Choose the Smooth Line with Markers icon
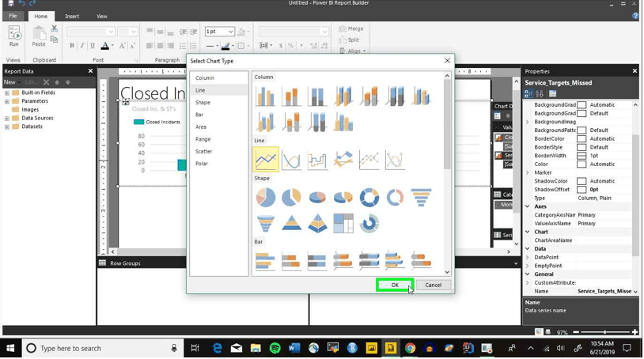This screenshot has height=359, width=644. click(395, 159)
